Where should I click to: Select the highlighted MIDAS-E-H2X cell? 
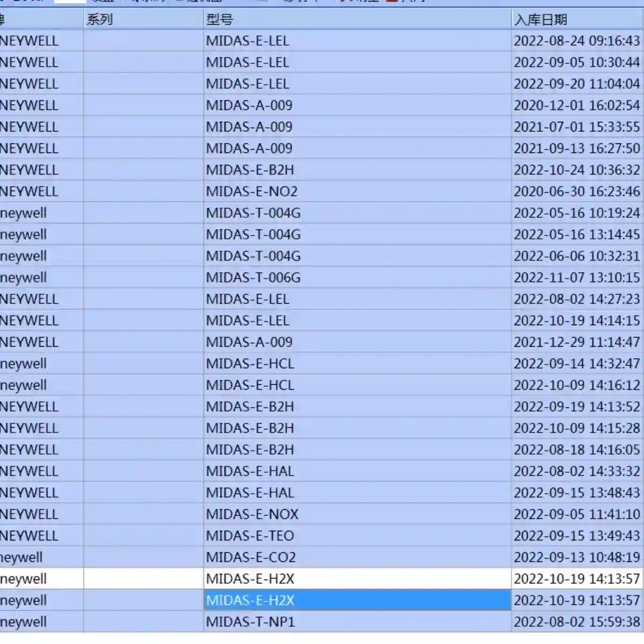(357, 600)
